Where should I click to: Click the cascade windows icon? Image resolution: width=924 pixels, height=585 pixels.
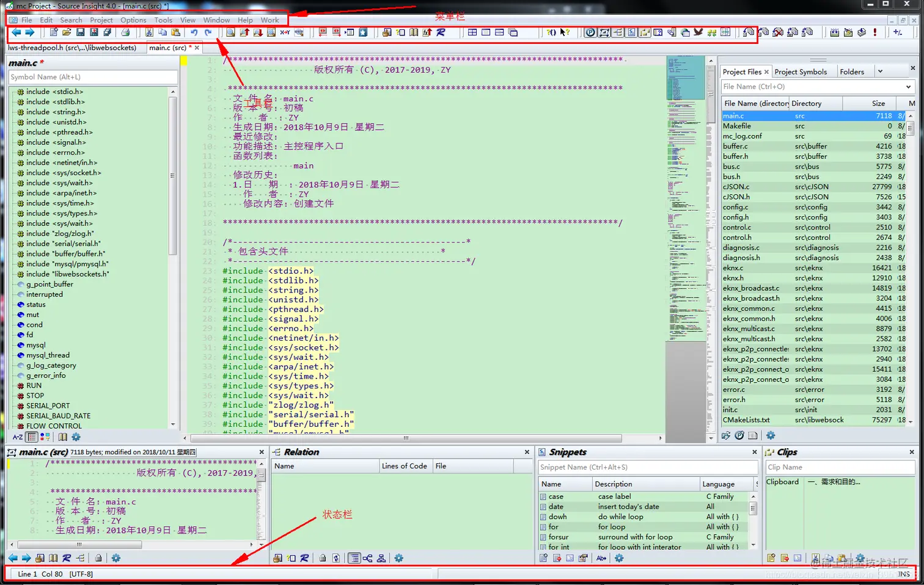[x=513, y=32]
